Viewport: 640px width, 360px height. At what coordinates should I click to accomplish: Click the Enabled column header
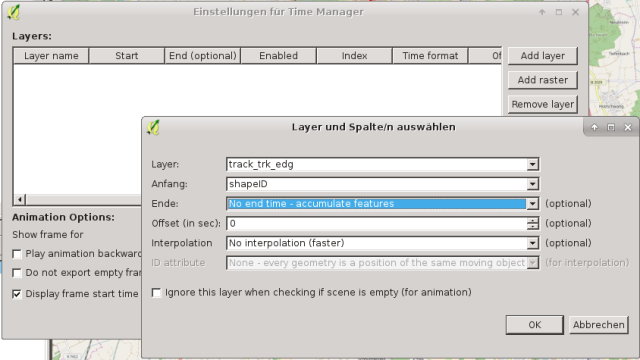click(x=279, y=56)
